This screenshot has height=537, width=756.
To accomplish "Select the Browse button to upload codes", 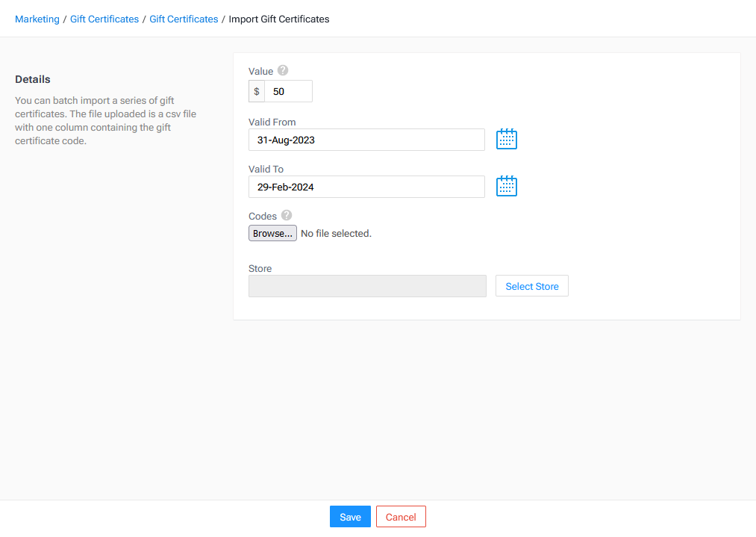I will click(272, 232).
